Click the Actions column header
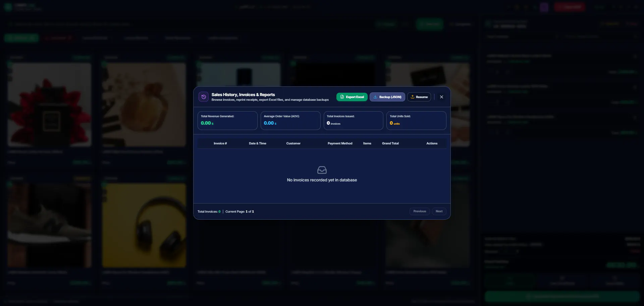 432,143
